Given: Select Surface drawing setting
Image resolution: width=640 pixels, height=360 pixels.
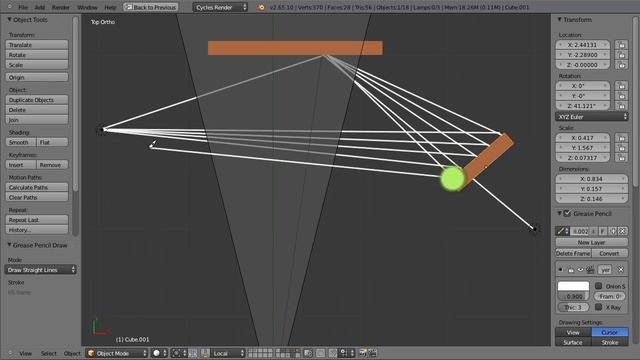Looking at the screenshot, I should (573, 342).
